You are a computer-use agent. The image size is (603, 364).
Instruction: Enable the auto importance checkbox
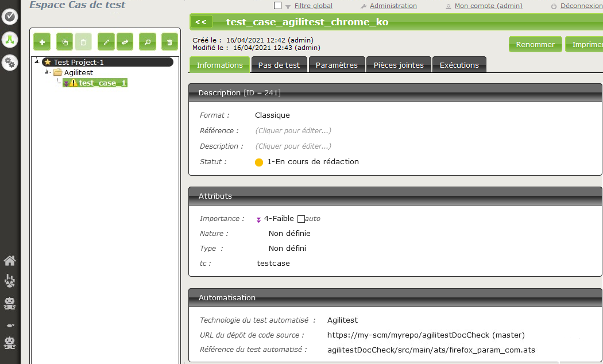pos(301,219)
